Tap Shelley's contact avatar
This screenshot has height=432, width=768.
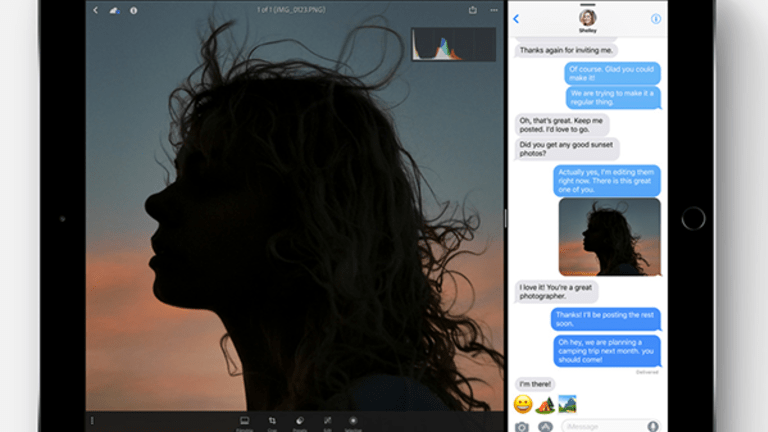pyautogui.click(x=587, y=18)
